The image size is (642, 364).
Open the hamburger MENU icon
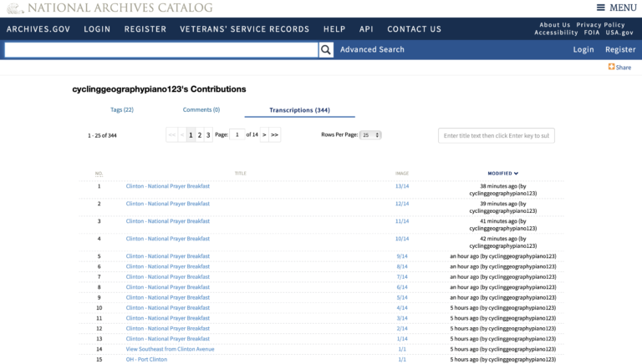[x=601, y=8]
